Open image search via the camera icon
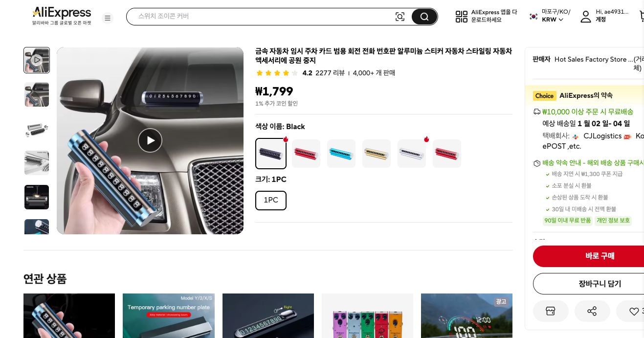 click(400, 16)
